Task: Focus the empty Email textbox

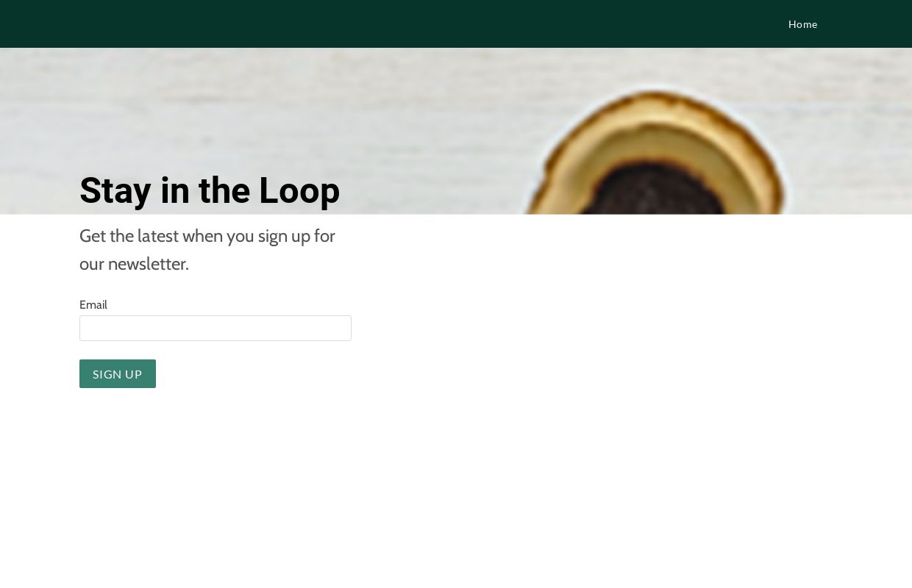Action: pyautogui.click(x=215, y=328)
